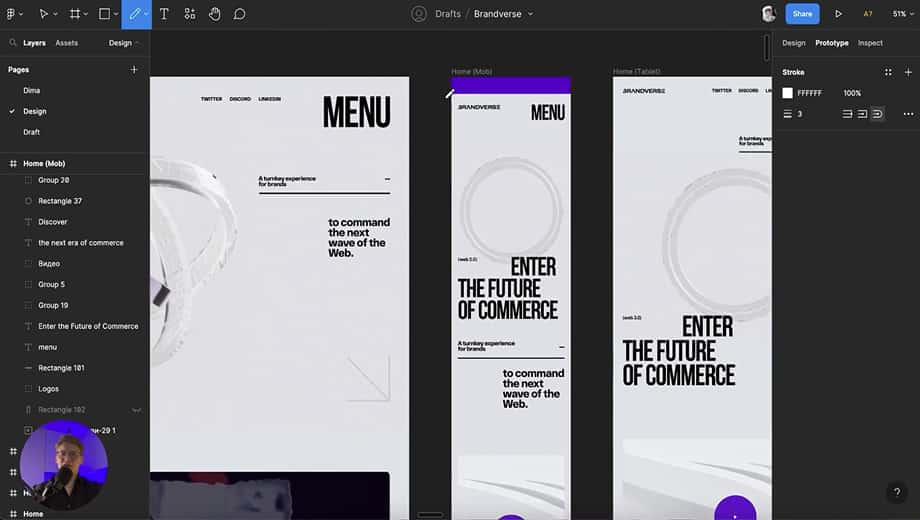Switch to the Layers tab
Image resolution: width=920 pixels, height=520 pixels.
(x=34, y=43)
